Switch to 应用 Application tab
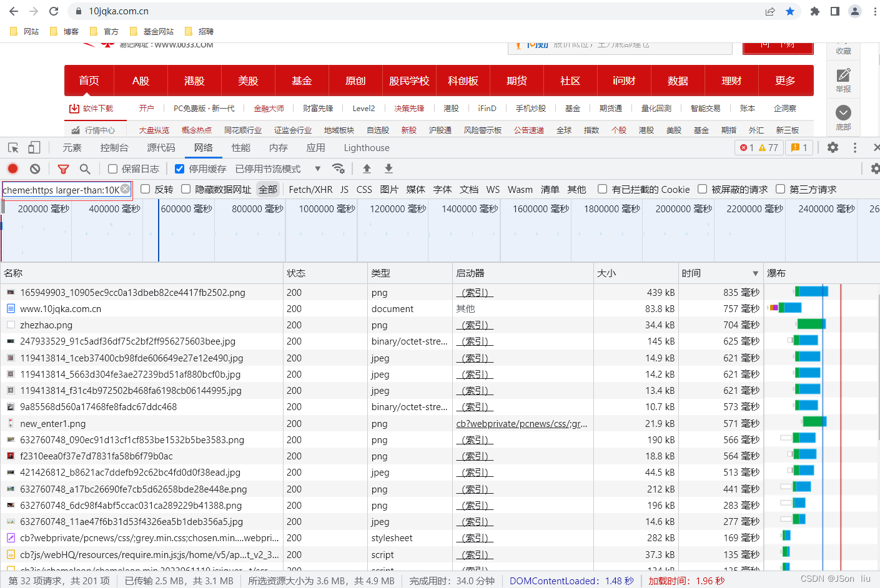The width and height of the screenshot is (880, 588). point(316,148)
